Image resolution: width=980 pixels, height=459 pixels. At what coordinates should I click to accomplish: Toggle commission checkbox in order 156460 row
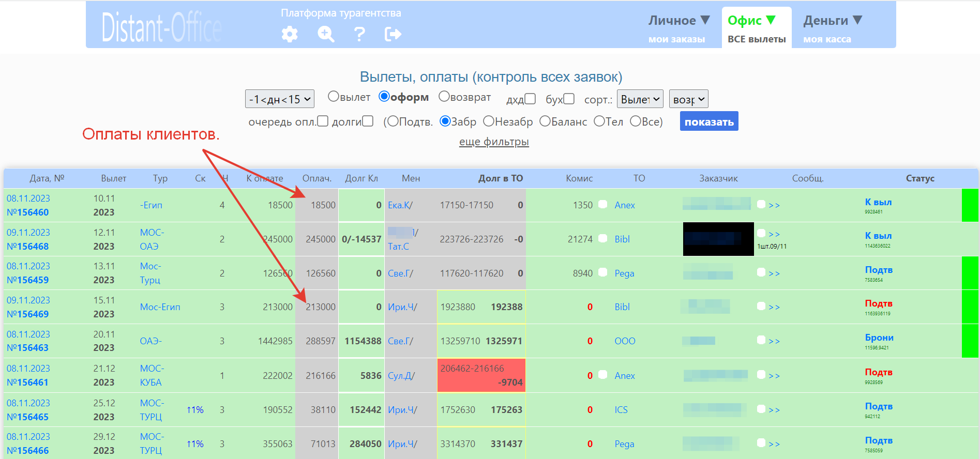(603, 204)
